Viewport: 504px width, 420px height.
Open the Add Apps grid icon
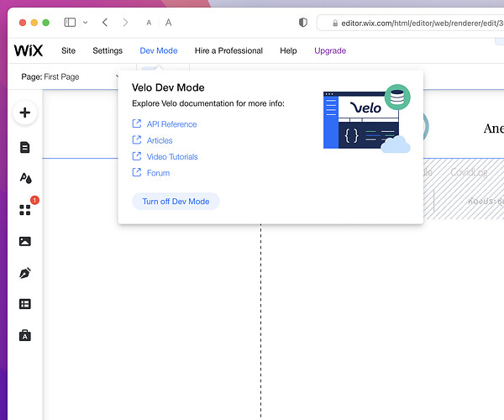(24, 210)
